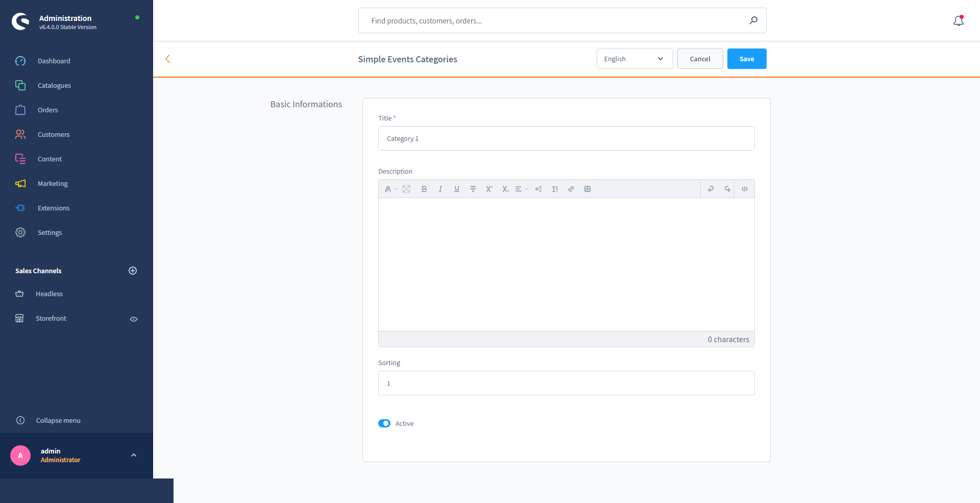Insert a hyperlink in description
The height and width of the screenshot is (503, 980).
571,189
